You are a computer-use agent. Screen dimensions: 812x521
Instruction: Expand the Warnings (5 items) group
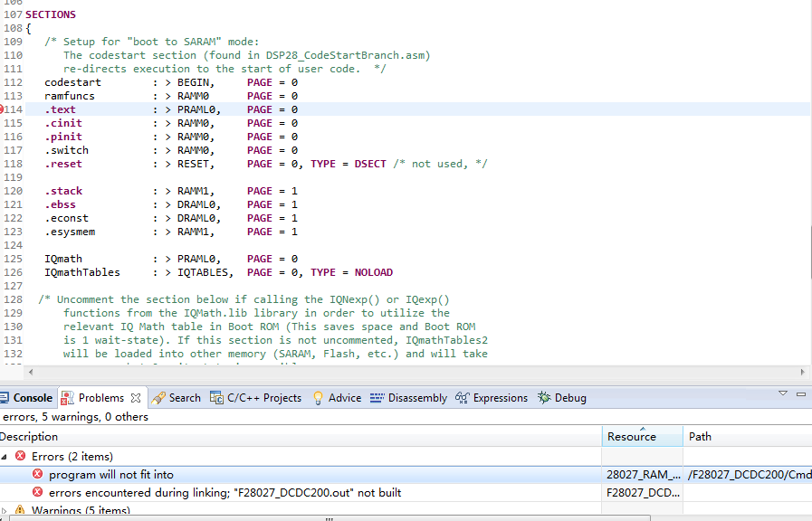5,511
